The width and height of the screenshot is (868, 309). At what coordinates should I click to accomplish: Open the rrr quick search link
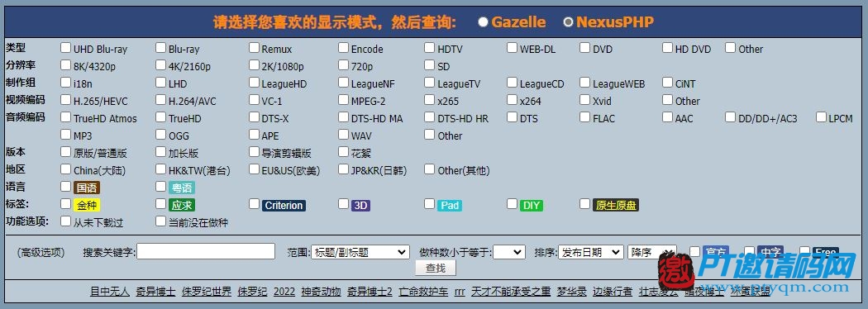point(460,292)
